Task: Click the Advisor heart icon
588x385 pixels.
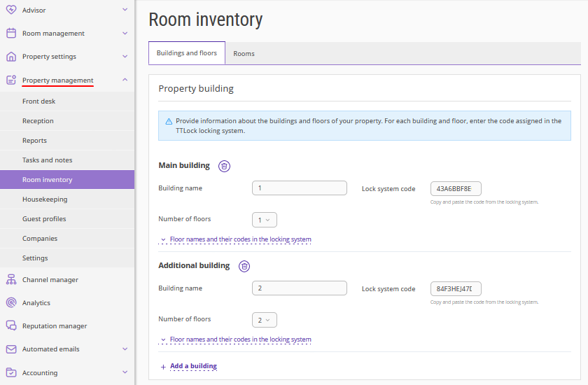Action: [x=11, y=10]
